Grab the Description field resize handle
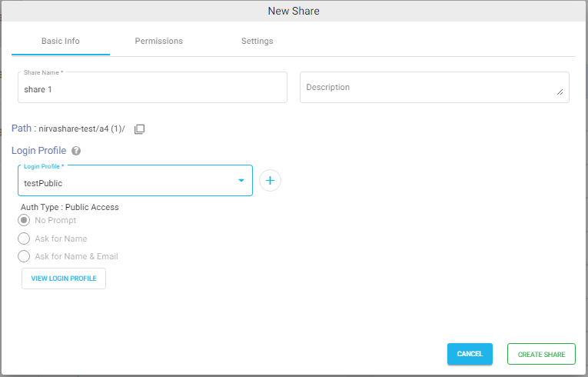The height and width of the screenshot is (377, 588). point(560,92)
